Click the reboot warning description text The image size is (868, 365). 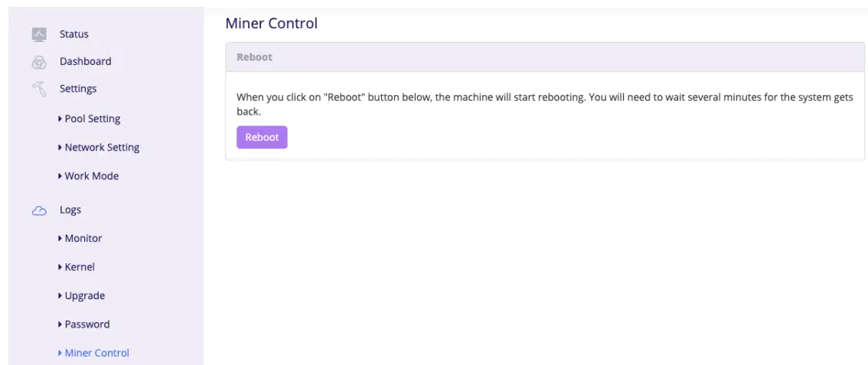click(545, 104)
